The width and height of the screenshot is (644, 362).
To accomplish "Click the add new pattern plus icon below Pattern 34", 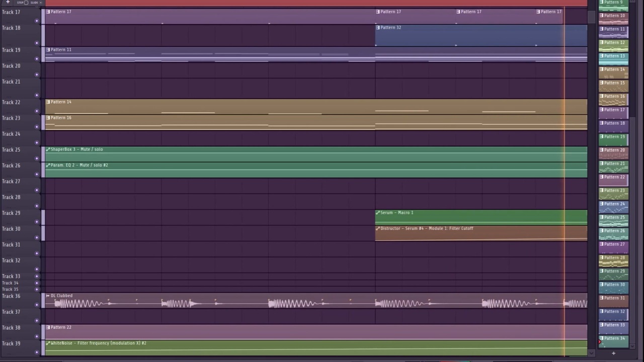I will click(613, 353).
